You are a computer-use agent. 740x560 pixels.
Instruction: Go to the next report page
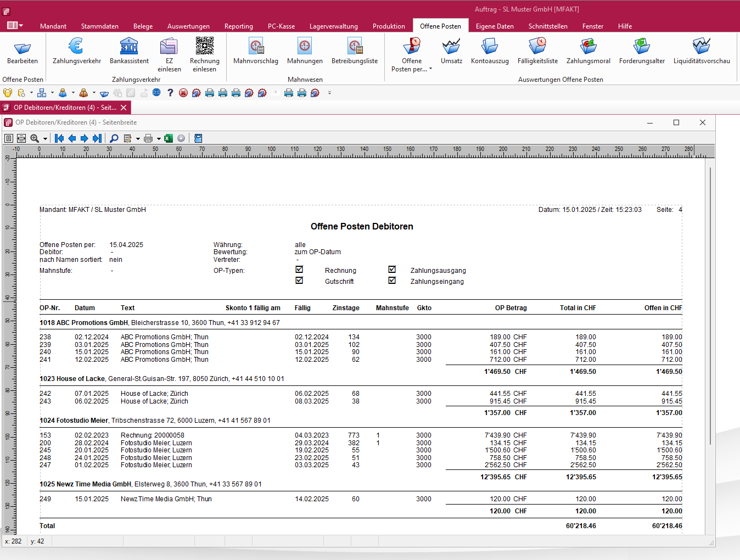pyautogui.click(x=84, y=138)
